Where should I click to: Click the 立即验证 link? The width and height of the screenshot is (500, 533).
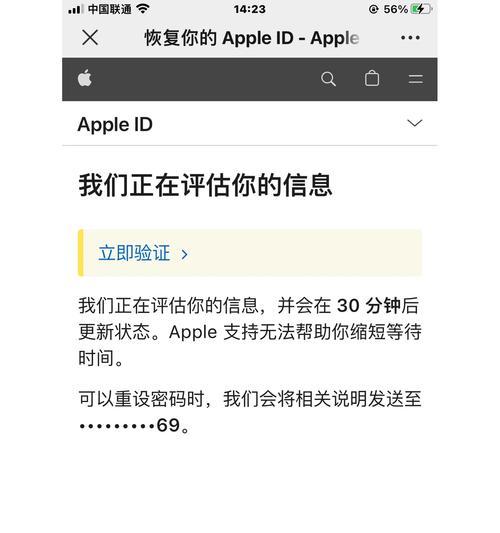[134, 253]
